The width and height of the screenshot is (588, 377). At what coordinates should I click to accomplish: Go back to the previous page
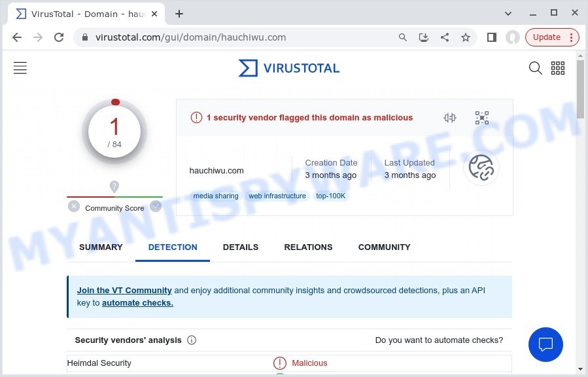tap(17, 37)
